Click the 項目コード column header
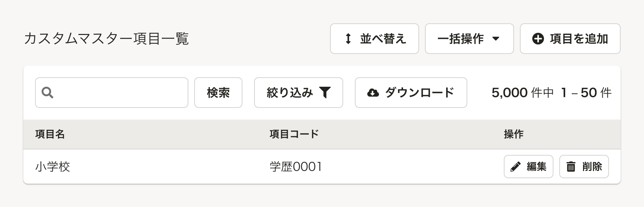This screenshot has width=644, height=207. 294,134
